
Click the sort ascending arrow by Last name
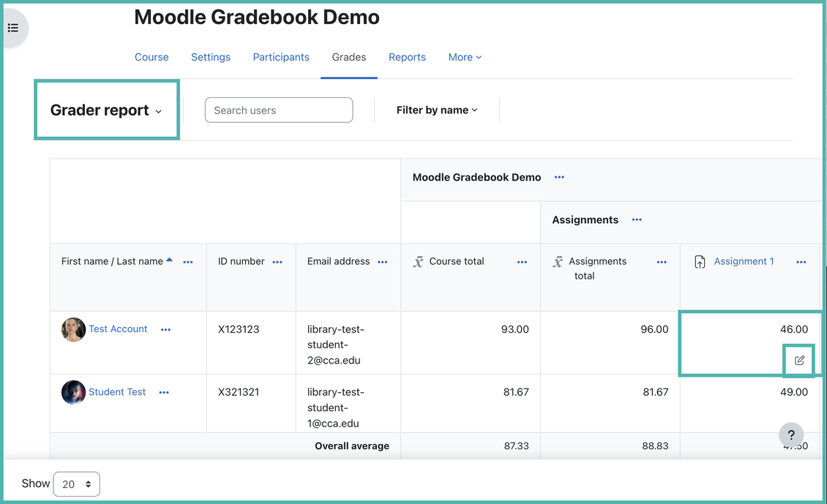tap(169, 260)
